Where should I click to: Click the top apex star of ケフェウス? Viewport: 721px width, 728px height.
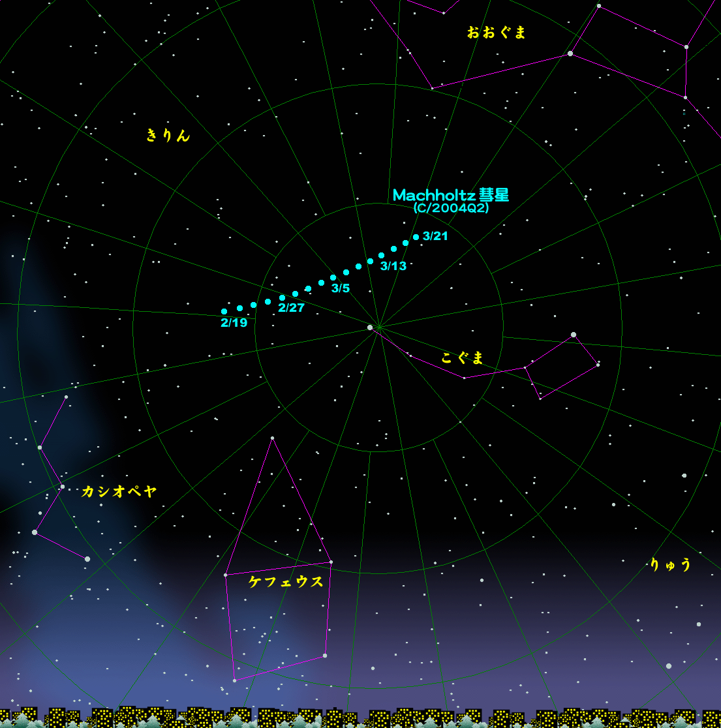point(273,438)
